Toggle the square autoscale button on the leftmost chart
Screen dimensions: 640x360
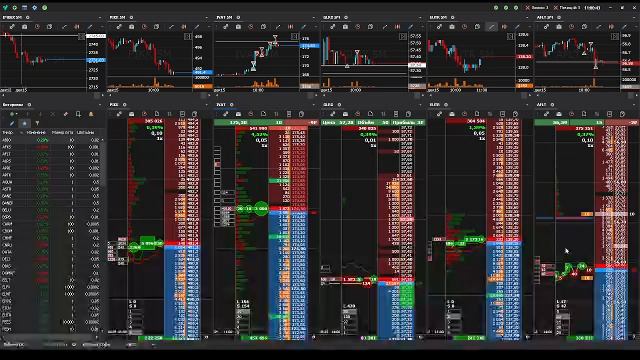point(81,37)
